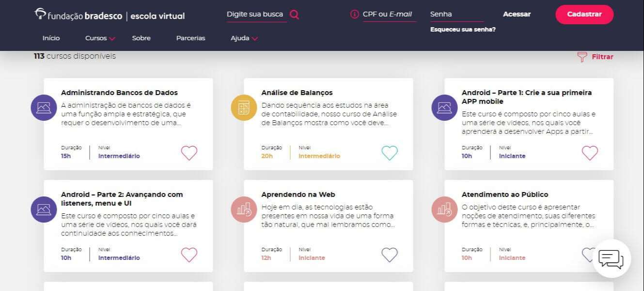Go to the Parcerias page
This screenshot has height=291, width=644.
(x=190, y=38)
